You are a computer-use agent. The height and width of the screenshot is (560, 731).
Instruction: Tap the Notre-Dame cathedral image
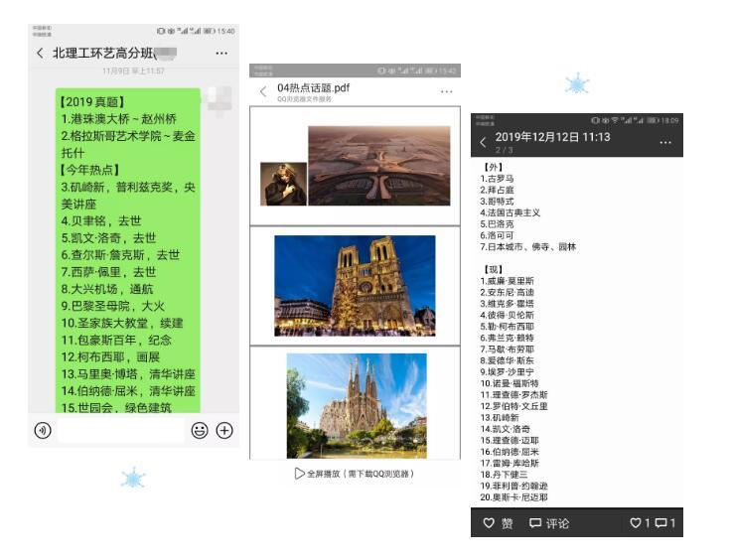355,286
